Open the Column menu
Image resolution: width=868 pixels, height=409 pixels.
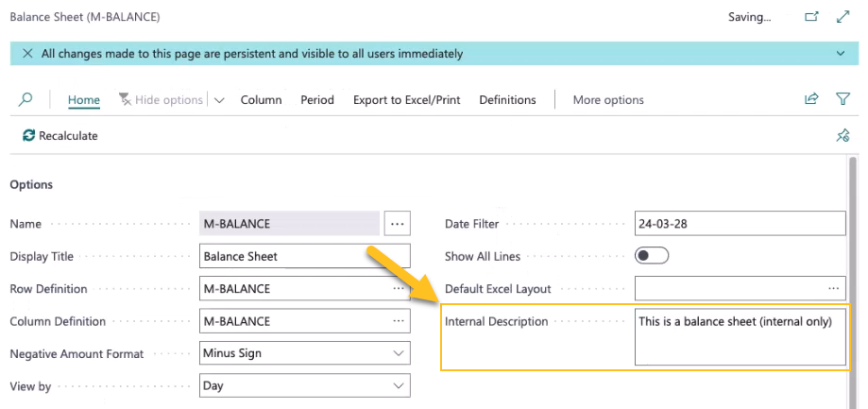[261, 100]
